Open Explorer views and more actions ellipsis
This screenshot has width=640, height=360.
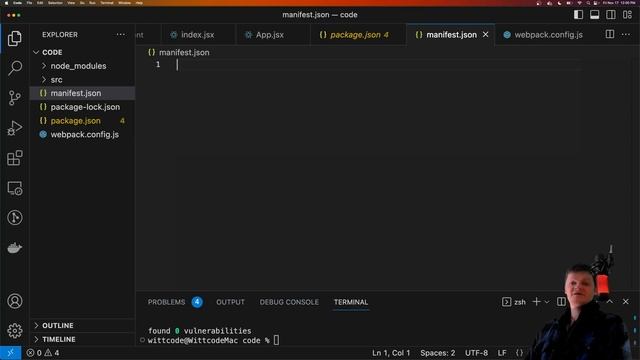coord(121,35)
